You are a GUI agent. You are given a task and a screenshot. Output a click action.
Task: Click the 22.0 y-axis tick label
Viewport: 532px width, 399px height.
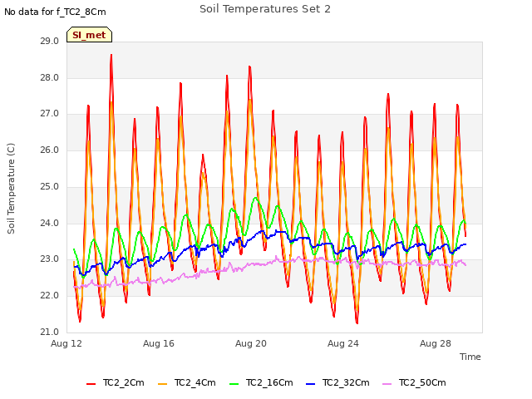(50, 296)
